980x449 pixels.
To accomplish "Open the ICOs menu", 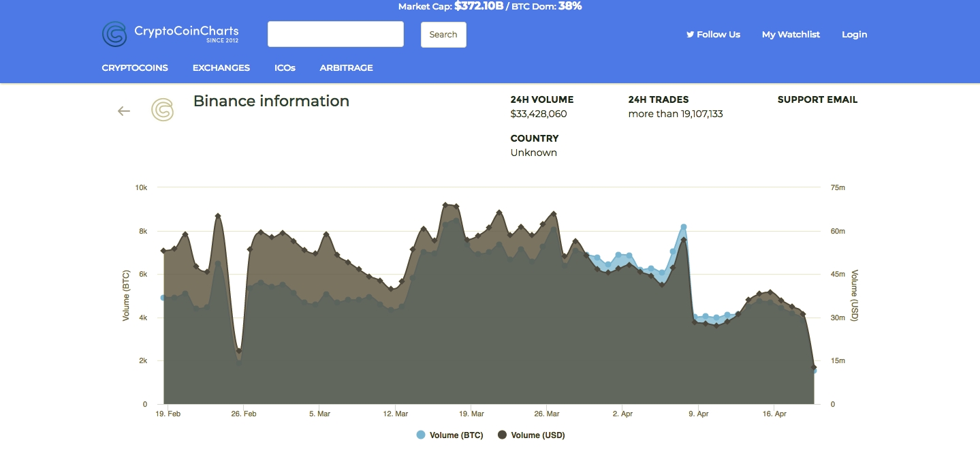I will (285, 67).
